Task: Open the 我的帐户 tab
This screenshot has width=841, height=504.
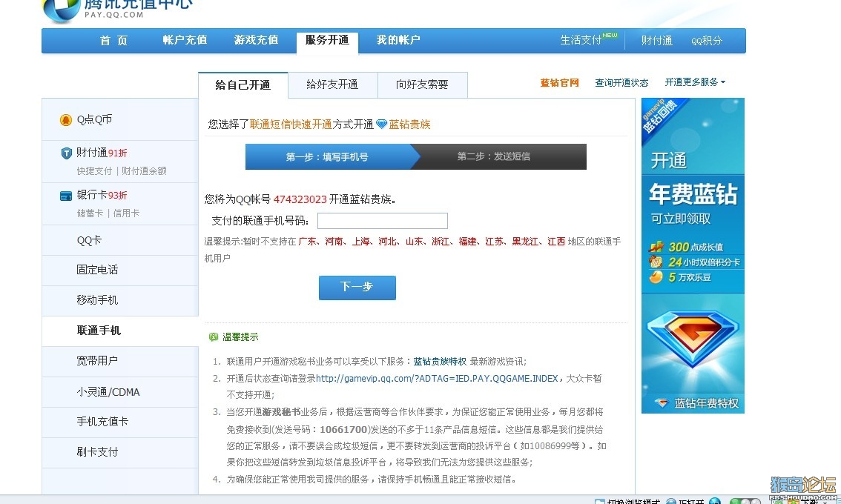Action: tap(398, 40)
